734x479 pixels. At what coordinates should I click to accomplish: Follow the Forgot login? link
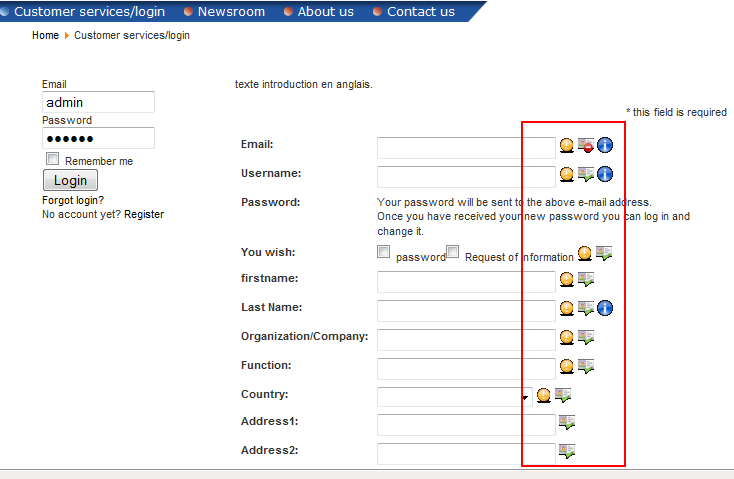(73, 200)
